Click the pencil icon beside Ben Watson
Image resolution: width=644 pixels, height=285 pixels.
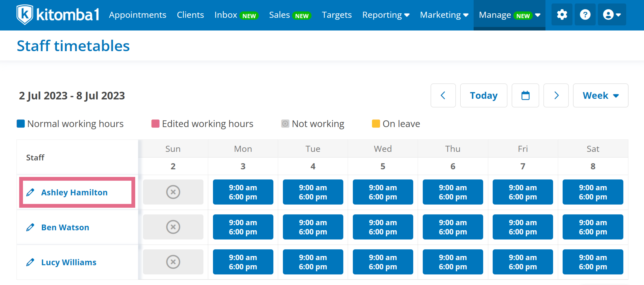tap(30, 227)
